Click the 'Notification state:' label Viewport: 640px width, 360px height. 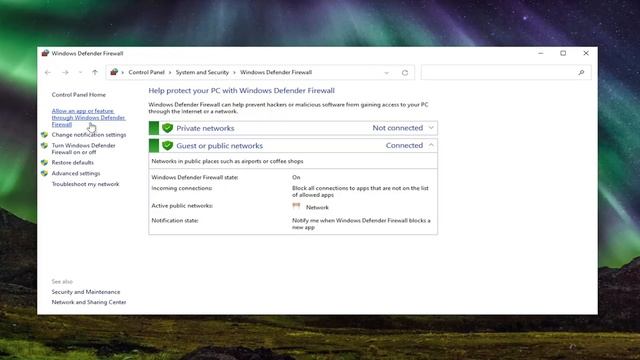click(175, 220)
